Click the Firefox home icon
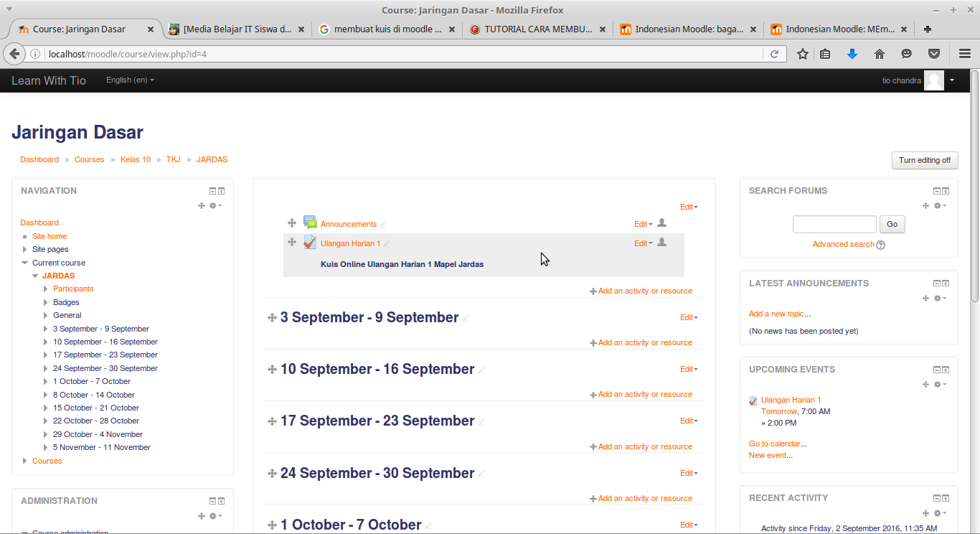Image resolution: width=980 pixels, height=534 pixels. tap(880, 53)
